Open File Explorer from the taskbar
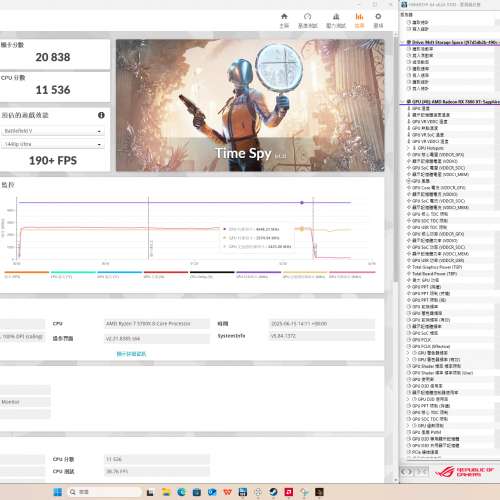The image size is (500, 500). point(166,492)
